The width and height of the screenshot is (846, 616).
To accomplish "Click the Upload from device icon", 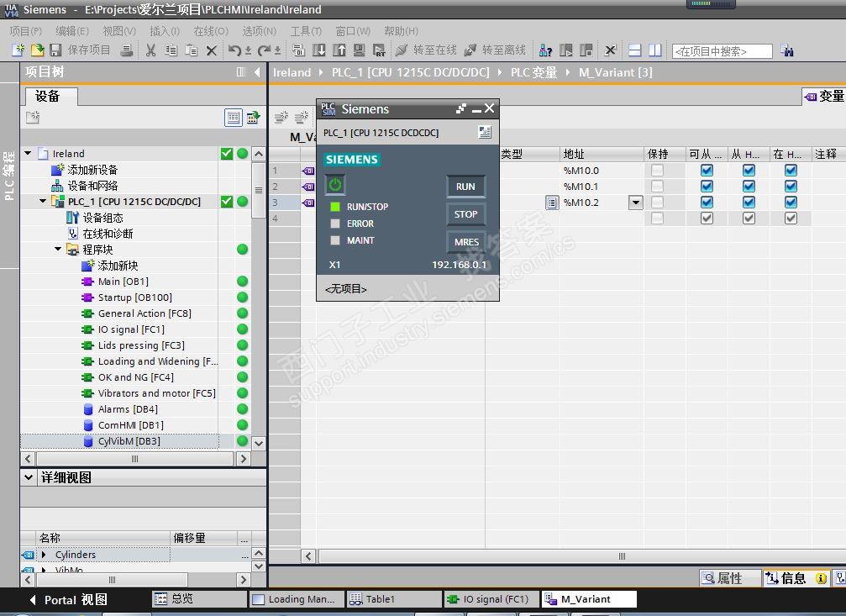I will 339,50.
